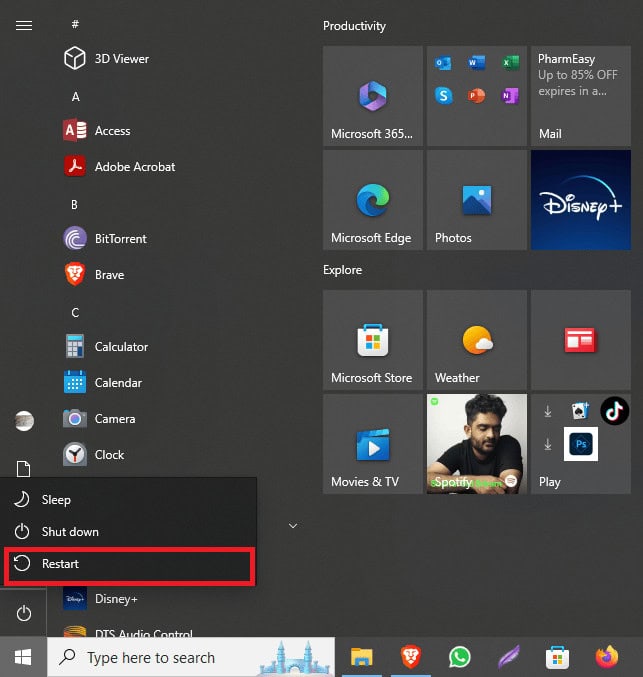
Task: Click the letter A section header
Action: pos(76,96)
